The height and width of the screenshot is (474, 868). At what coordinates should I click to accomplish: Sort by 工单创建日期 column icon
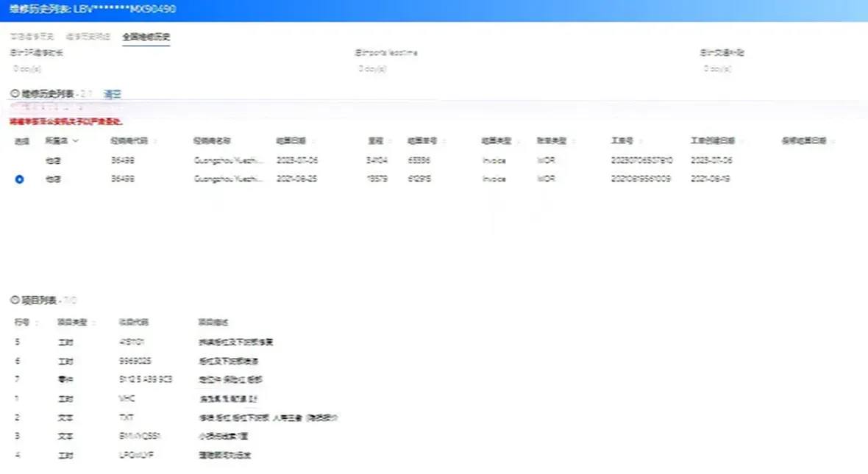pyautogui.click(x=741, y=141)
